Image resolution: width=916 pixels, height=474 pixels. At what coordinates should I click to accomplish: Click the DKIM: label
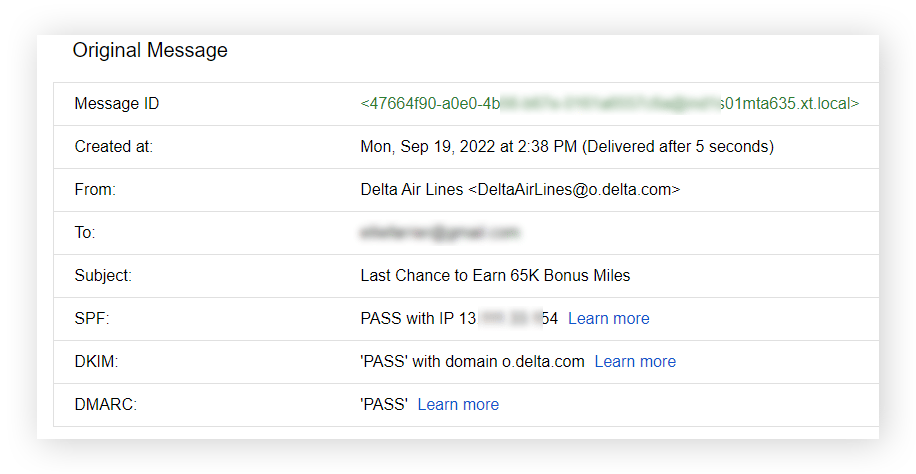(96, 362)
